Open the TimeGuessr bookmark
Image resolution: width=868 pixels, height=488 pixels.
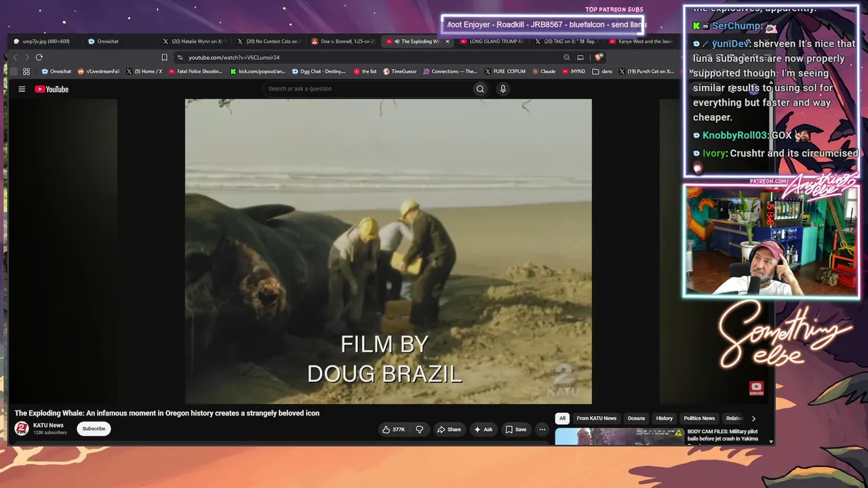coord(399,71)
